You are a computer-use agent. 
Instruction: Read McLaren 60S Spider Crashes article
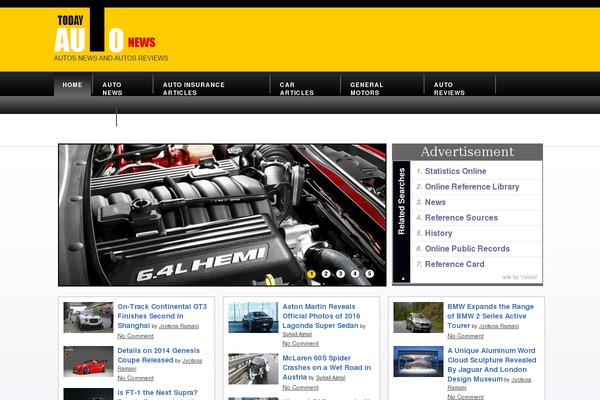tap(326, 367)
